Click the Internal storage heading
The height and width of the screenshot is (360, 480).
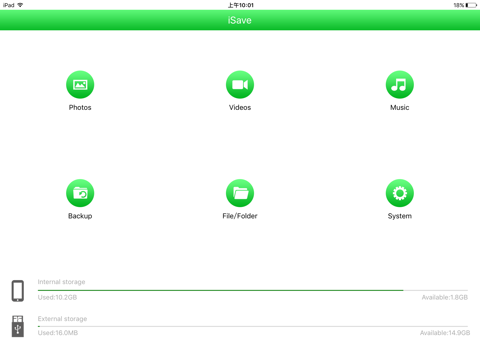(x=61, y=282)
